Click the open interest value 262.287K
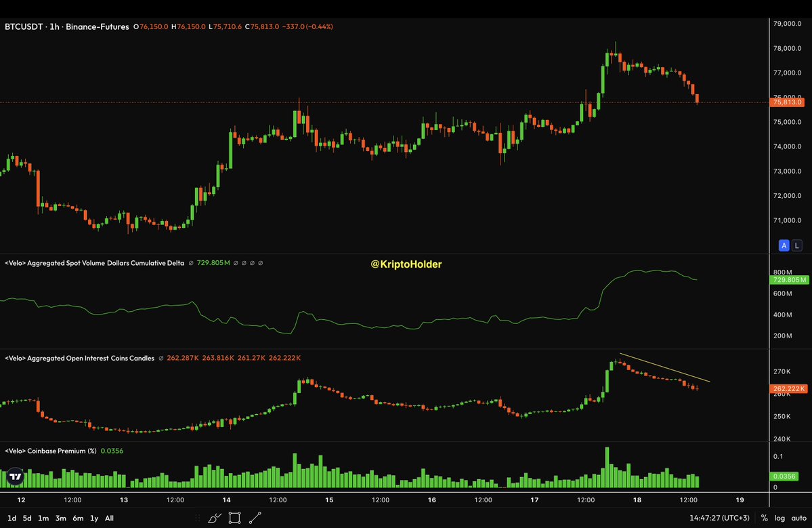Viewport: 812px width, 528px height. pyautogui.click(x=183, y=358)
